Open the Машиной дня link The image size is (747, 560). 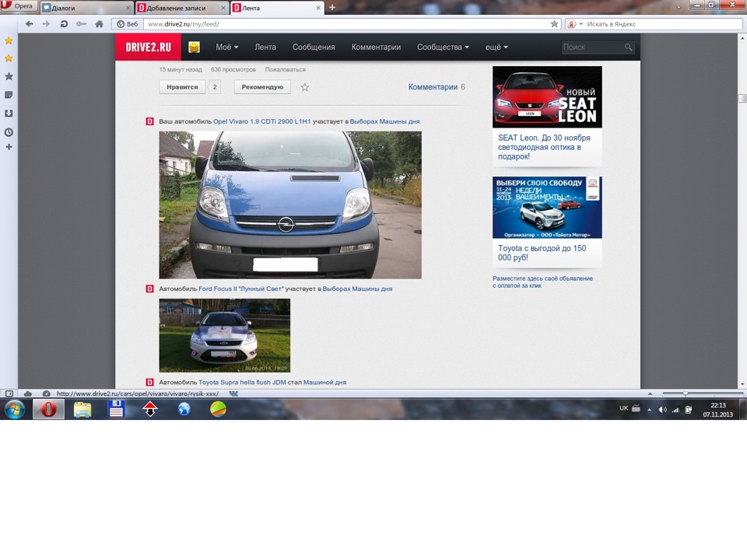[x=325, y=383]
